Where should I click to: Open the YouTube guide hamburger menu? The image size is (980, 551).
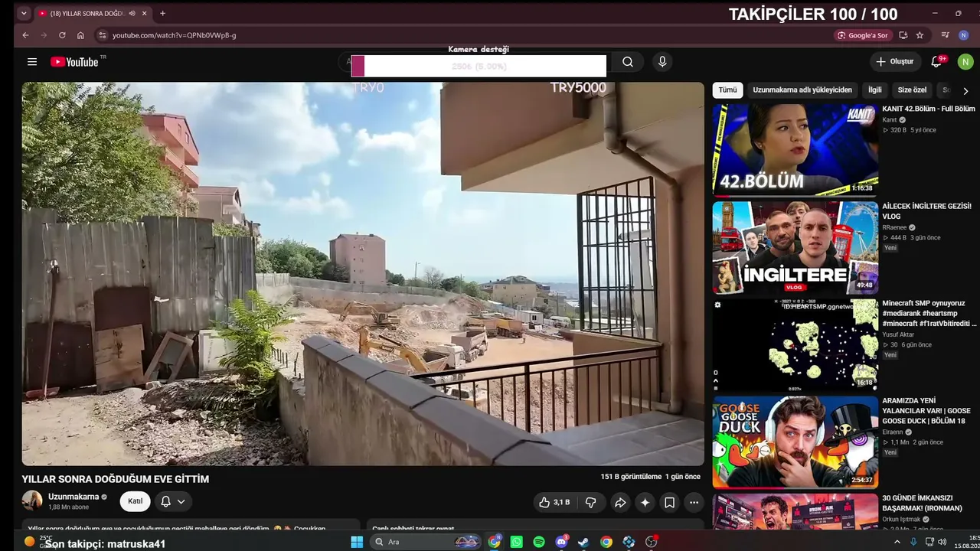click(x=32, y=62)
